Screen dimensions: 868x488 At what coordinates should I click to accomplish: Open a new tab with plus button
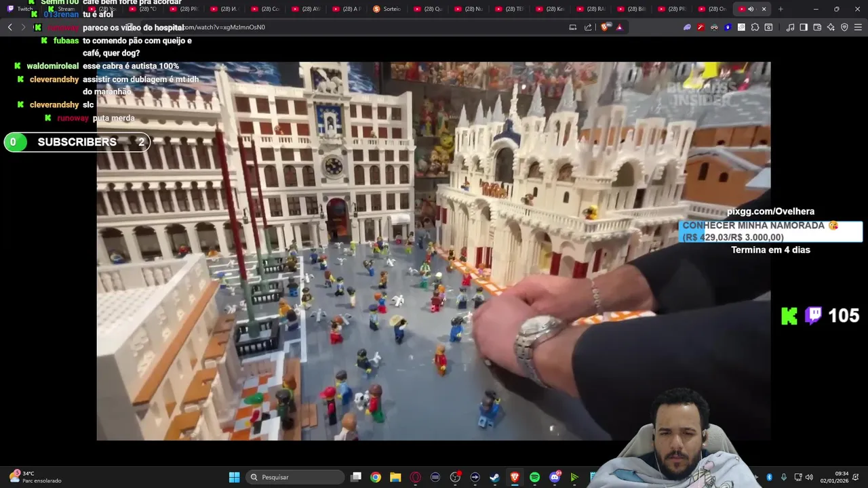click(781, 9)
